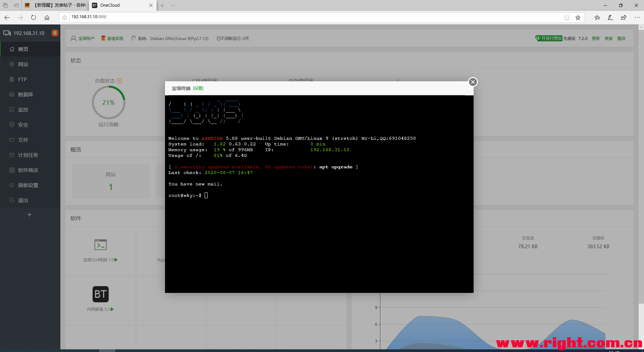Open browser settings ellipsis menu
This screenshot has height=352, width=644.
637,17
